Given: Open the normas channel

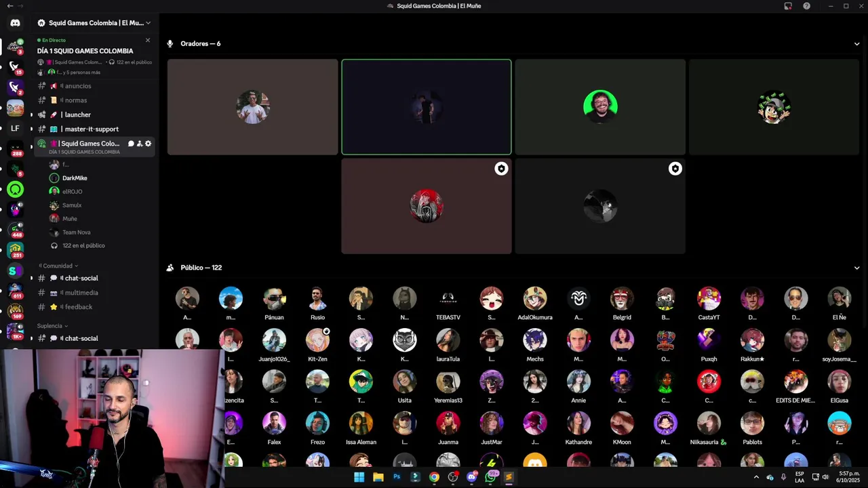Looking at the screenshot, I should pyautogui.click(x=95, y=100).
